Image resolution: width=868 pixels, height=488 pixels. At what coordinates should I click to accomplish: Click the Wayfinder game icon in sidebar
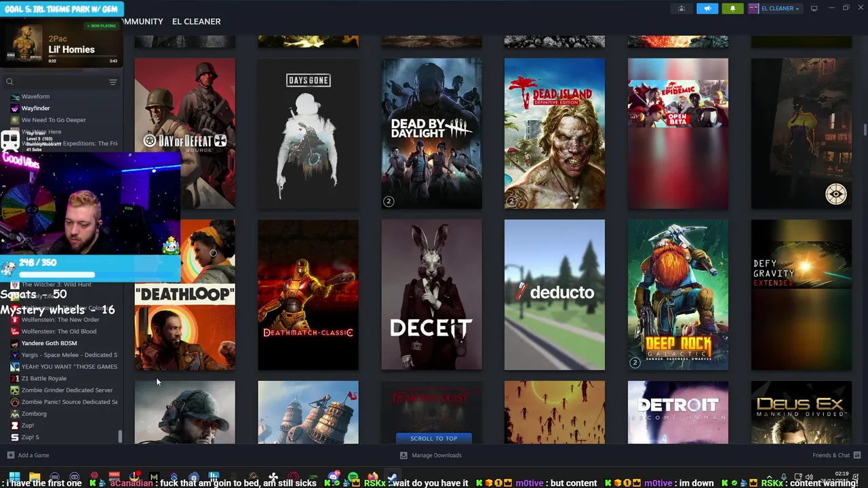tap(14, 108)
